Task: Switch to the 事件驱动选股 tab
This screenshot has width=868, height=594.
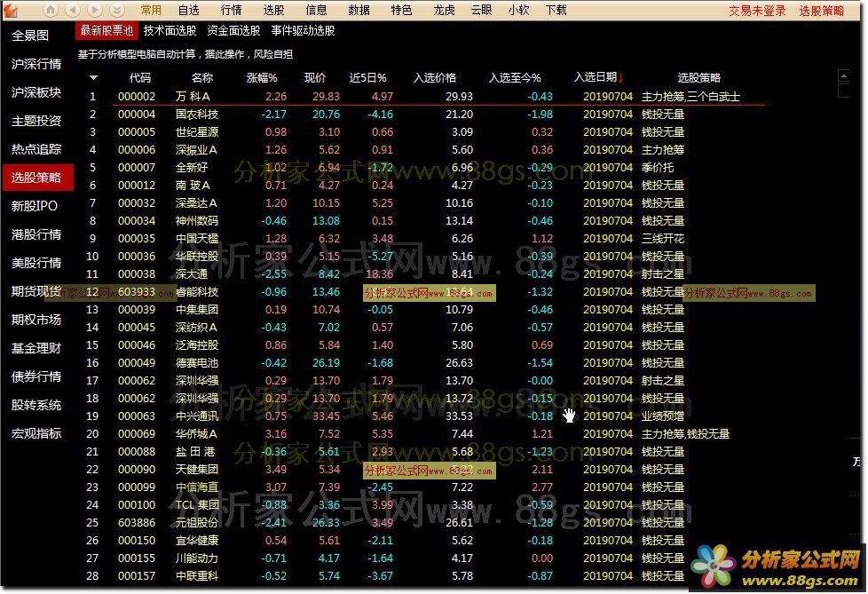Action: (x=303, y=30)
